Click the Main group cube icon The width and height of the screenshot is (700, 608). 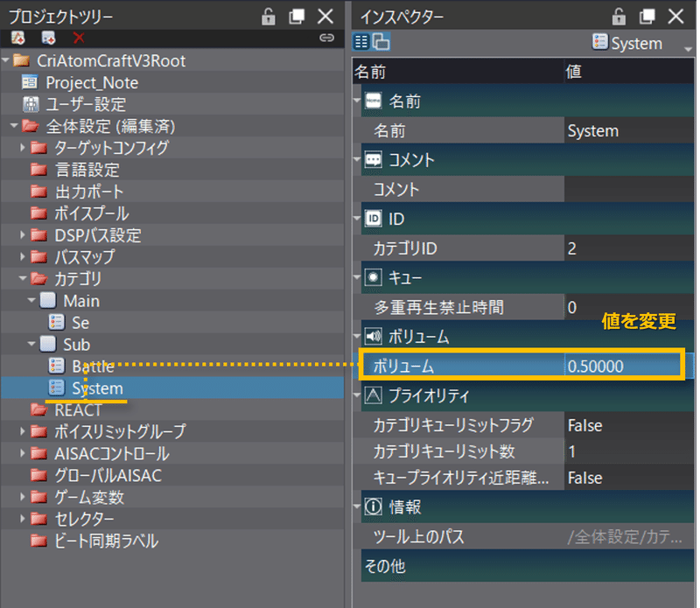tap(48, 300)
